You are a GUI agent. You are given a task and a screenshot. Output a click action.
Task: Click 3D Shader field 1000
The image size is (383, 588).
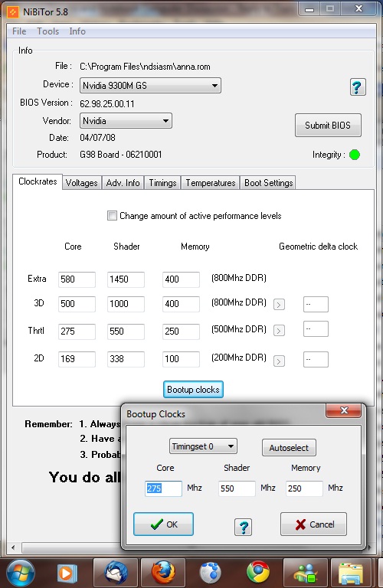coord(126,304)
